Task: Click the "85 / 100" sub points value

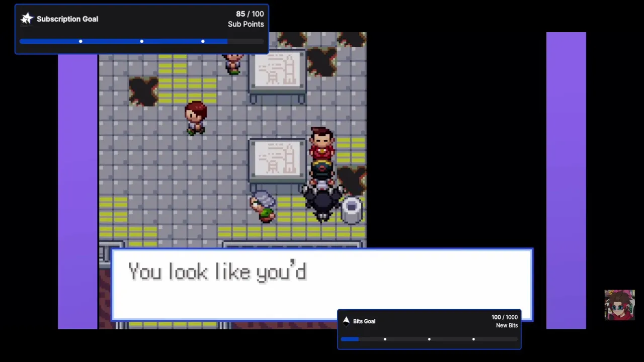Action: [250, 14]
